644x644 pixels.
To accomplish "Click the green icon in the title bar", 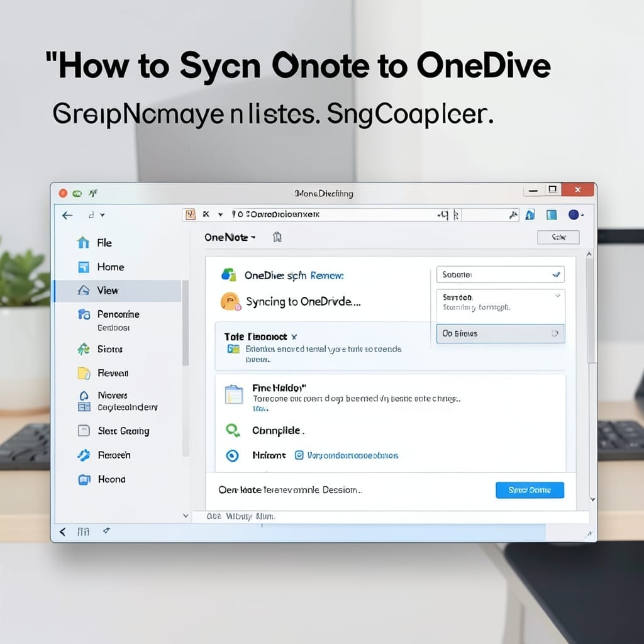I will point(77,194).
